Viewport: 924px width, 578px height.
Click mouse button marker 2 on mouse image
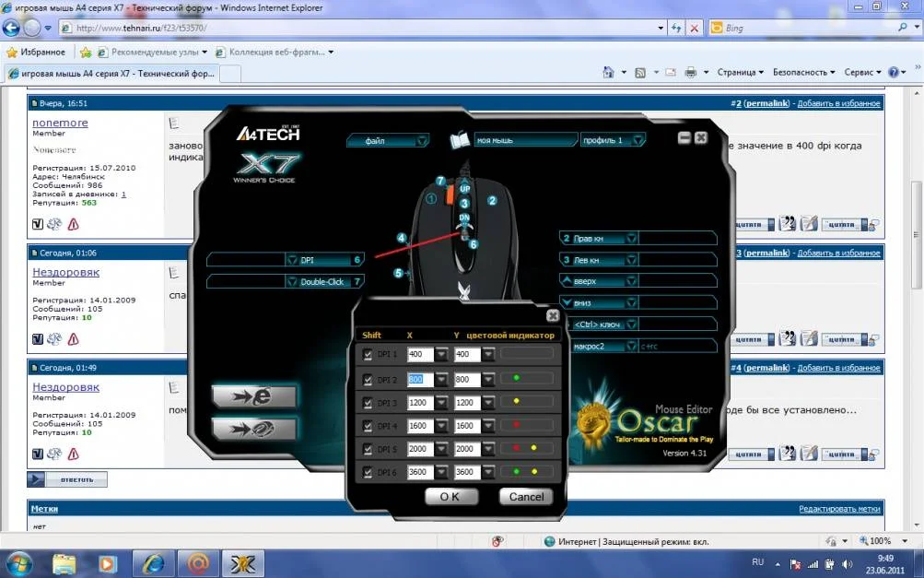492,201
